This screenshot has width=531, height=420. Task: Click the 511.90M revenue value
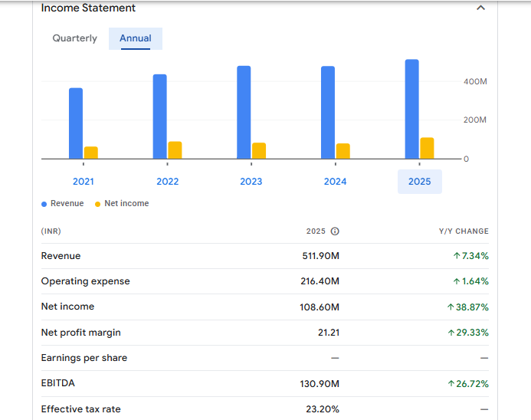click(321, 256)
